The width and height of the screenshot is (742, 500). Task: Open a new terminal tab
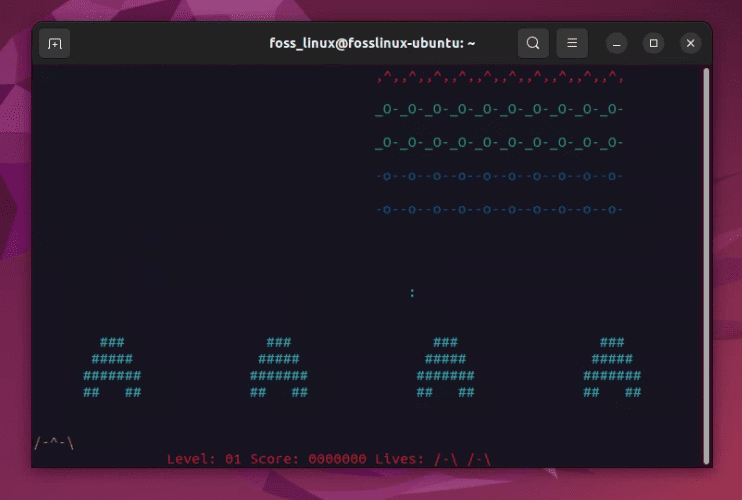(54, 44)
